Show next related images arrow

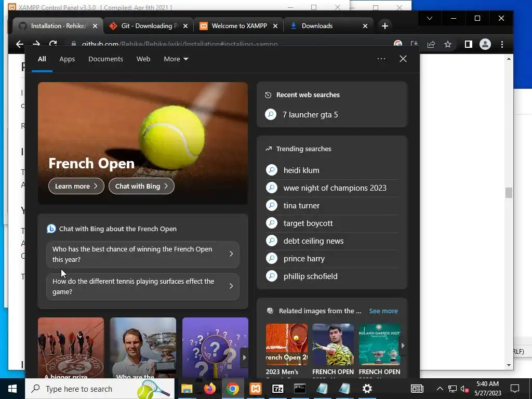click(403, 345)
